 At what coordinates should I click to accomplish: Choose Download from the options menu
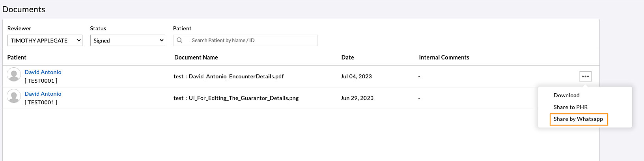coord(566,95)
